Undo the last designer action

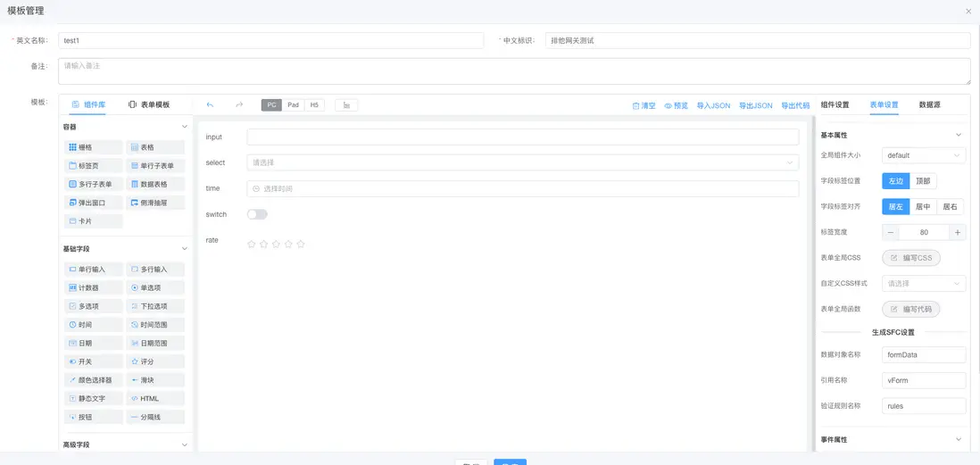210,105
